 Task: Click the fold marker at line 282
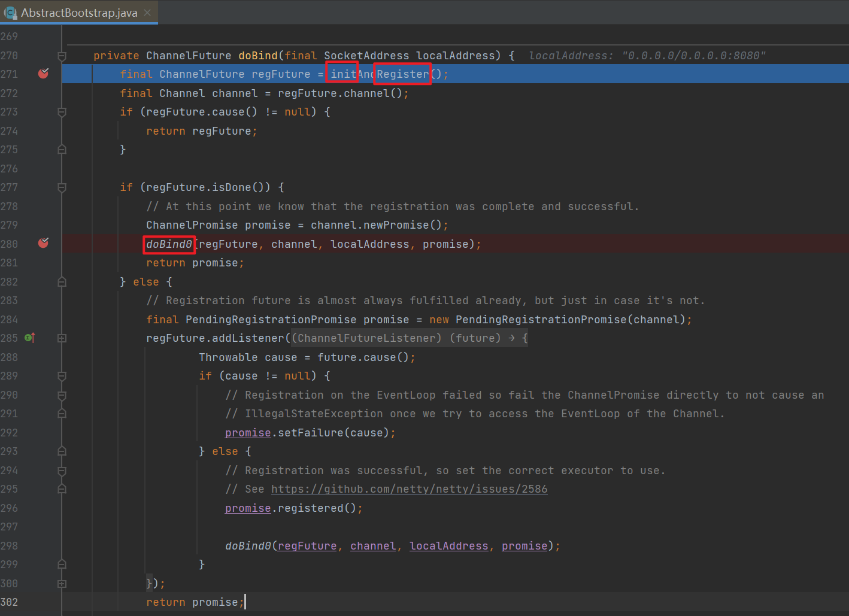(62, 282)
